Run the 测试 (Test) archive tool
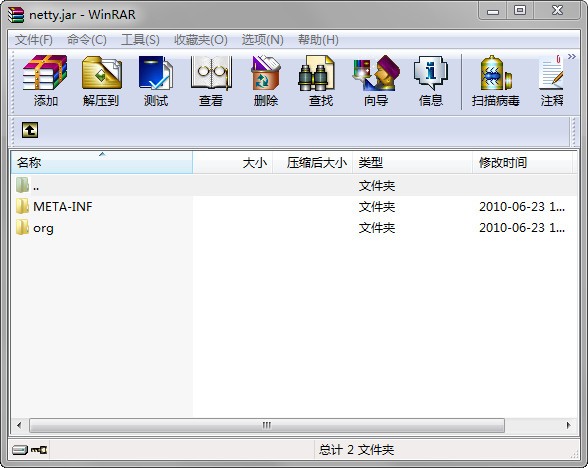588x468 pixels. [156, 80]
